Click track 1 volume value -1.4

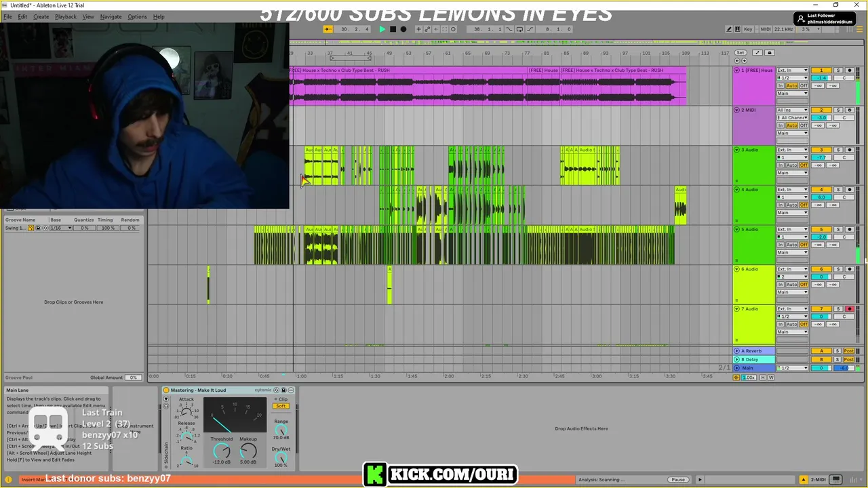click(821, 78)
